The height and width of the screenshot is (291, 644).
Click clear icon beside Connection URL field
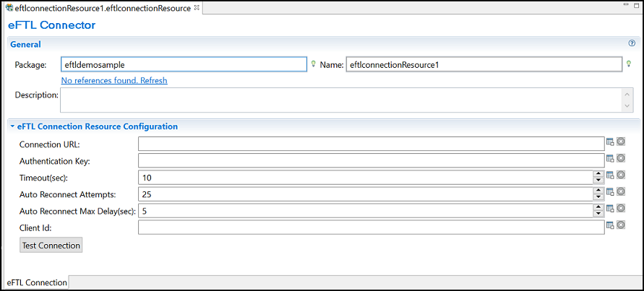[620, 142]
